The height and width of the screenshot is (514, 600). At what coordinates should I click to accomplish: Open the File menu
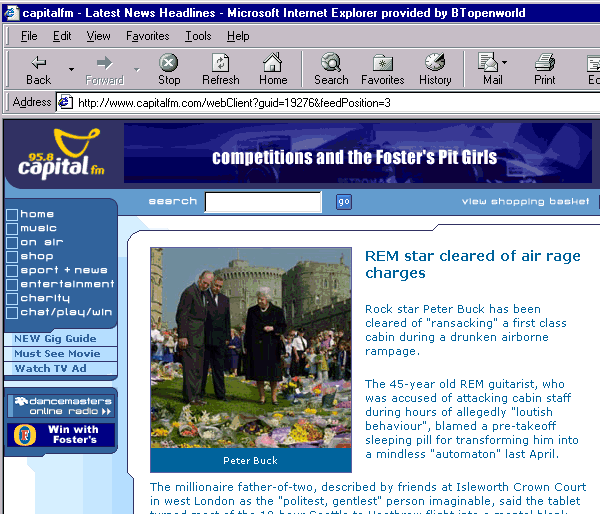pyautogui.click(x=29, y=36)
